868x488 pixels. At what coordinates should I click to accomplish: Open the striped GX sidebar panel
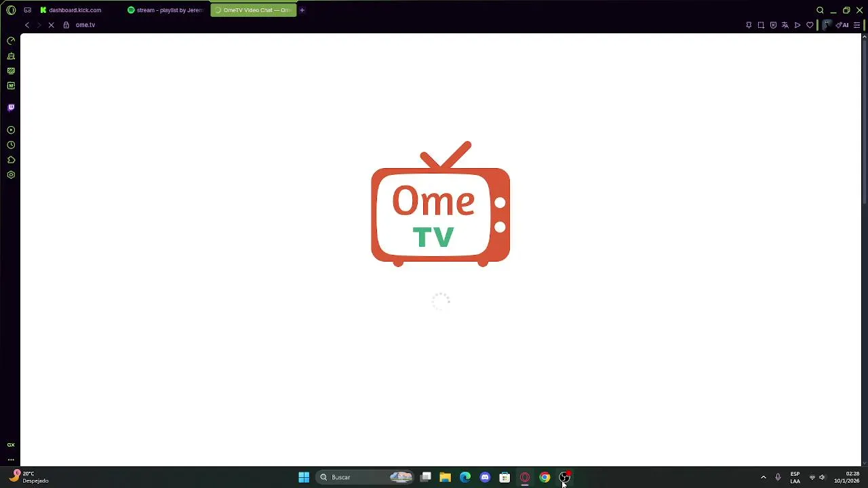click(11, 70)
